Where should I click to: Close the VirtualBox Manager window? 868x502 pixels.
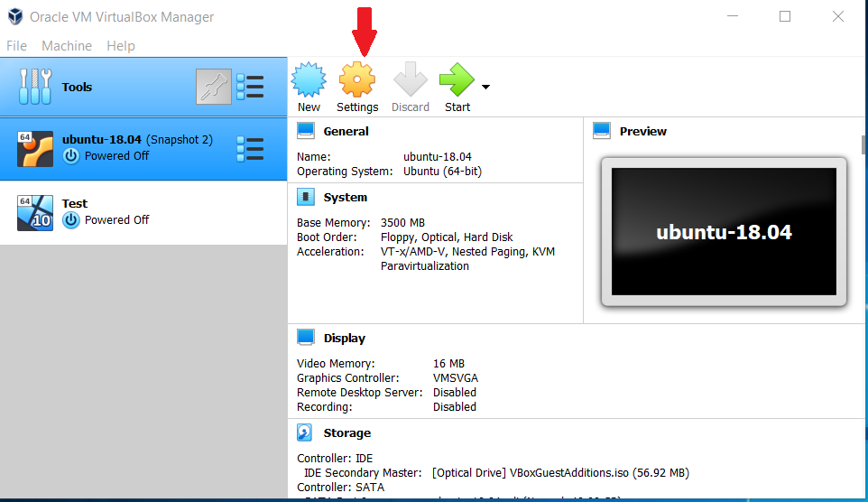coord(838,16)
